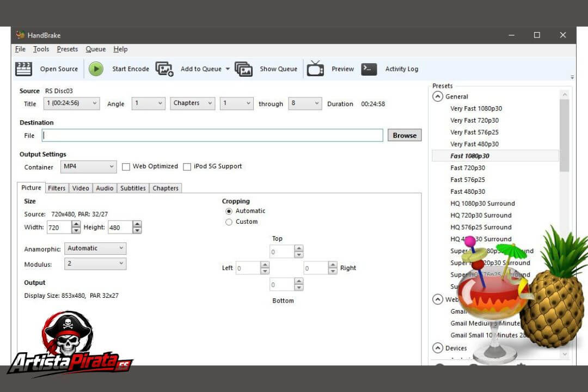Image resolution: width=588 pixels, height=392 pixels.
Task: Click the Start Encode label
Action: (x=131, y=69)
